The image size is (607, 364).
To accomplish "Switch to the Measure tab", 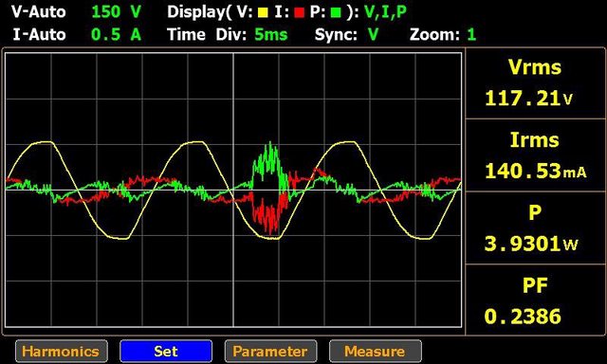I will [x=376, y=352].
